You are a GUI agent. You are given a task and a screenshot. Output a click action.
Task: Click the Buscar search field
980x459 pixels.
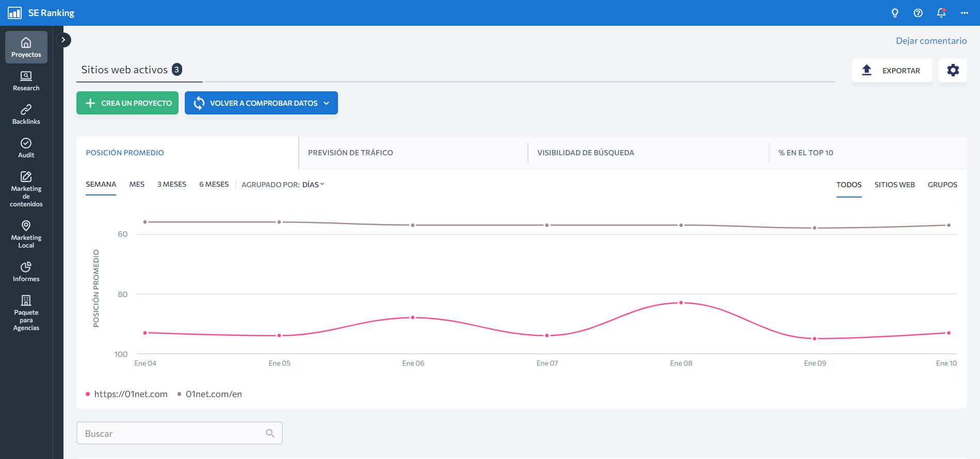point(180,433)
